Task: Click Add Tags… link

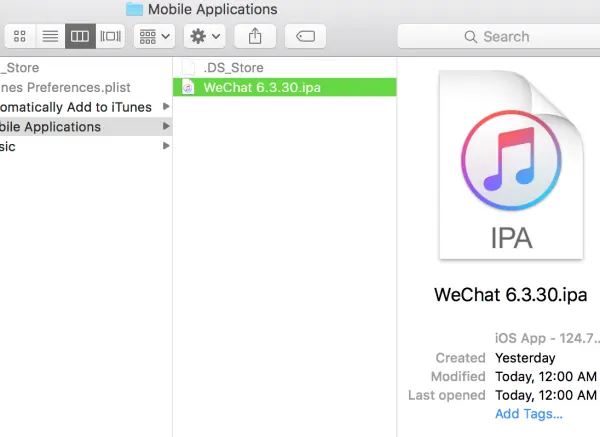Action: 528,414
